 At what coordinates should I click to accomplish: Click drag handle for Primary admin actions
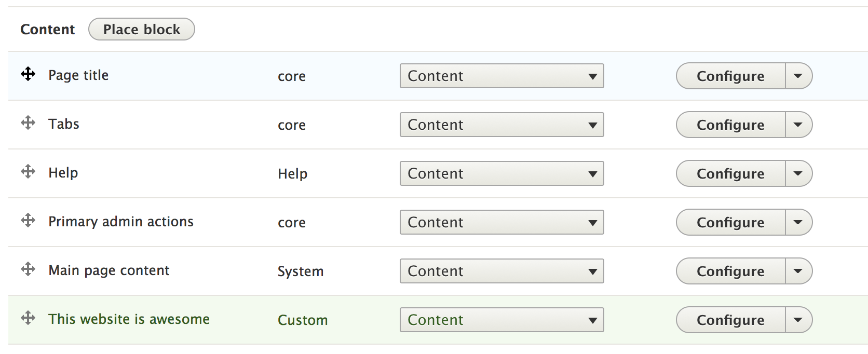28,221
